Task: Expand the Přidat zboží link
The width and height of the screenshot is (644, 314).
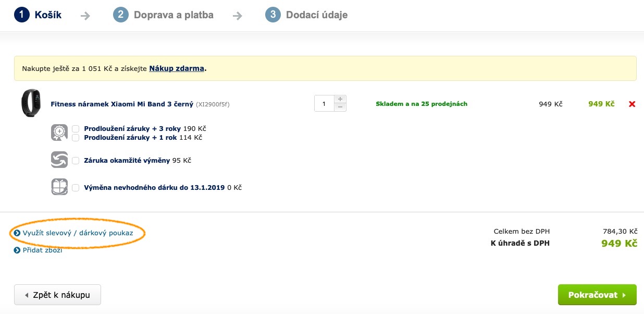Action: [x=42, y=250]
